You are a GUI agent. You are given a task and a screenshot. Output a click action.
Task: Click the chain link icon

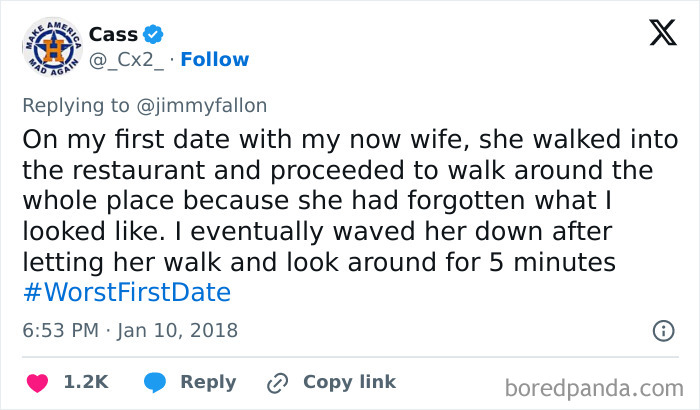click(x=277, y=382)
